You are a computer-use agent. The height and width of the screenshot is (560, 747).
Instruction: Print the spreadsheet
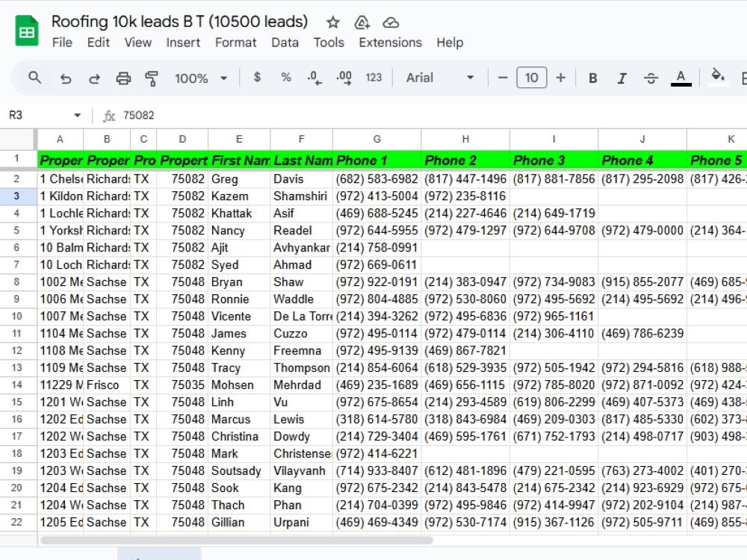123,78
